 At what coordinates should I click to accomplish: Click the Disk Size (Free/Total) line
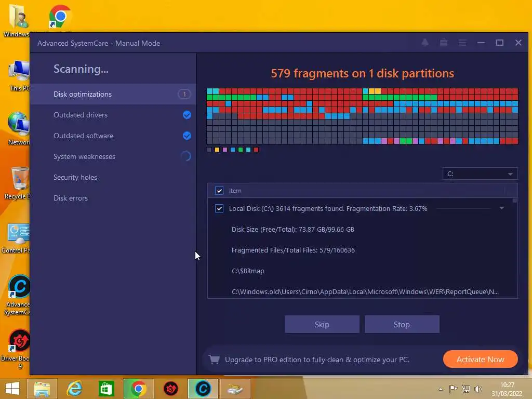(293, 229)
